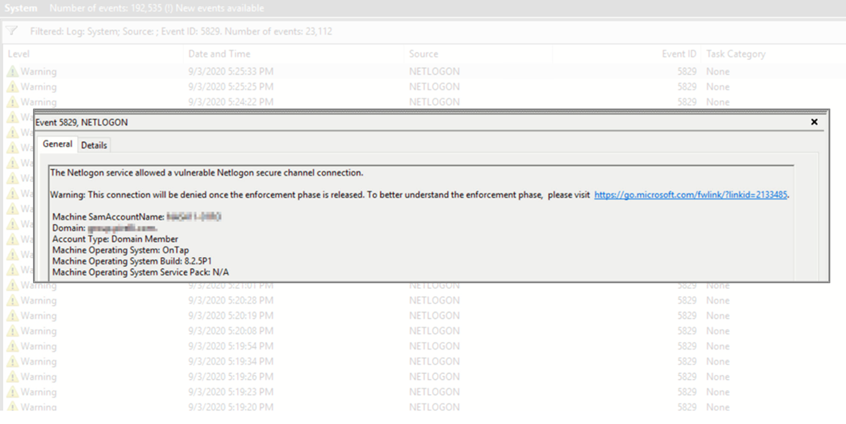This screenshot has width=846, height=424.
Task: Open the go.microsoft.com fwlink hyperlink
Action: tap(691, 195)
